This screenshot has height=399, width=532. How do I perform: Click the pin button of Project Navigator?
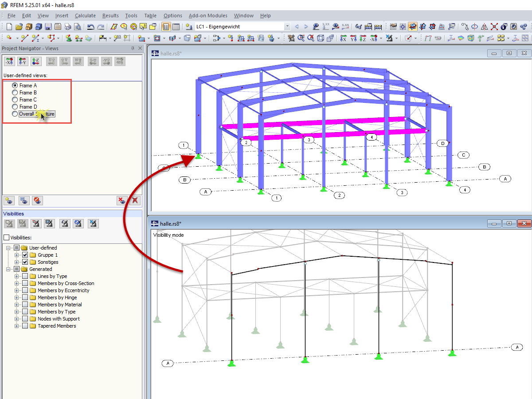click(133, 48)
